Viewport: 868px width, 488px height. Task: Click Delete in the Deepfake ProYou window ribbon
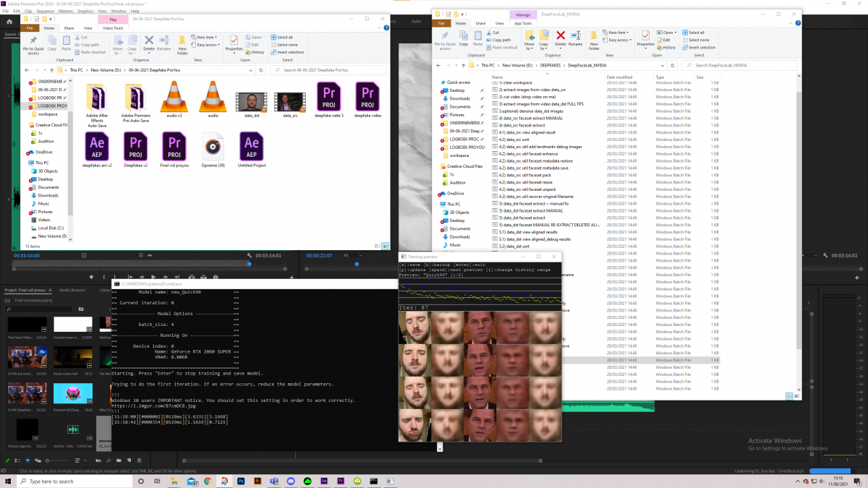click(x=149, y=43)
